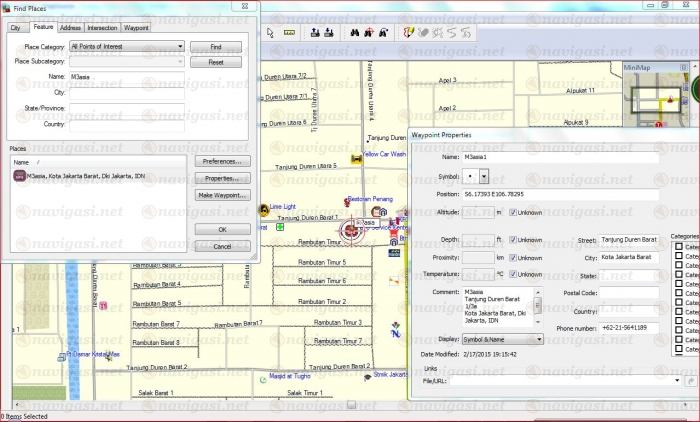Toggle the Altitude Unknown checkbox
This screenshot has height=422, width=700.
point(513,212)
